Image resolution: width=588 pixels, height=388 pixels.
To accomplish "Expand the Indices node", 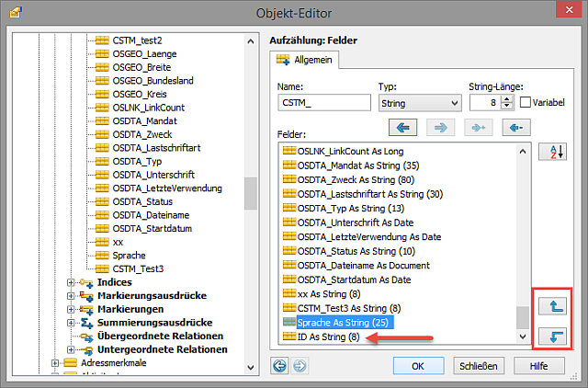I will (x=71, y=282).
